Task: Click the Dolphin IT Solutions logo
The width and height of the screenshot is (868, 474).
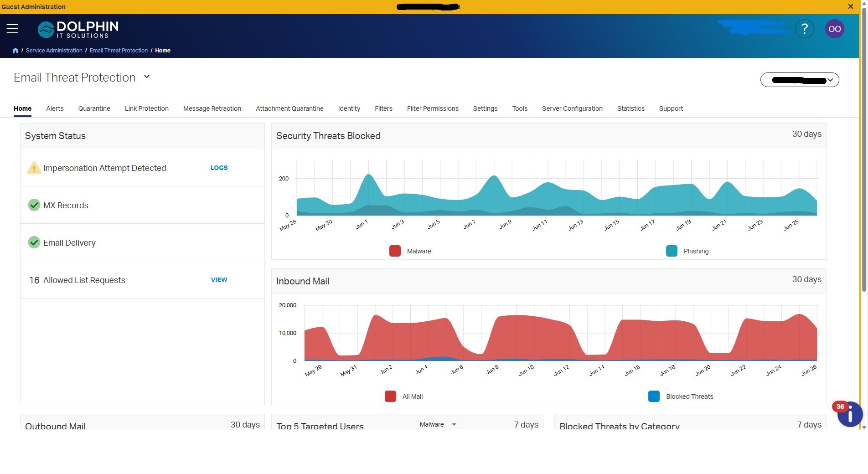Action: coord(78,29)
